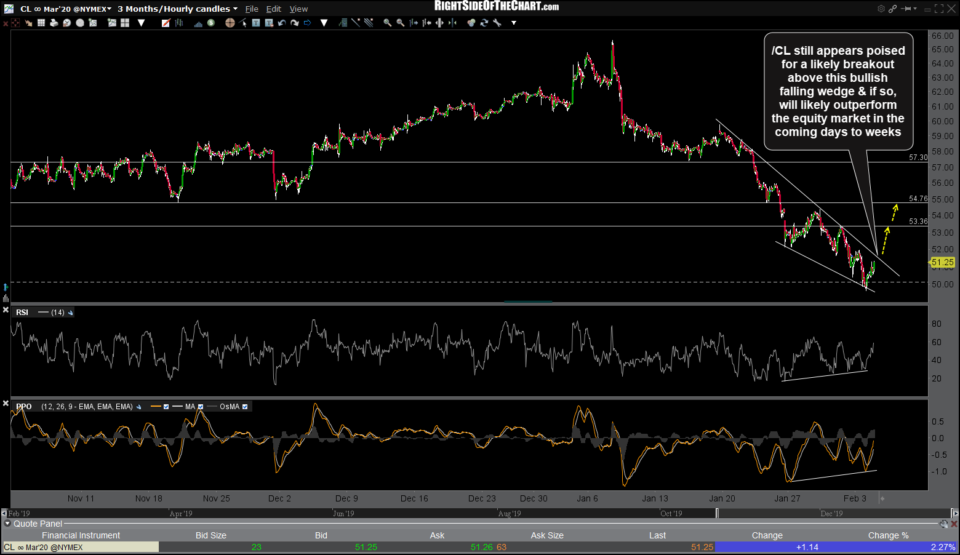Screen dimensions: 960x555
Task: Open the View menu
Action: point(298,8)
